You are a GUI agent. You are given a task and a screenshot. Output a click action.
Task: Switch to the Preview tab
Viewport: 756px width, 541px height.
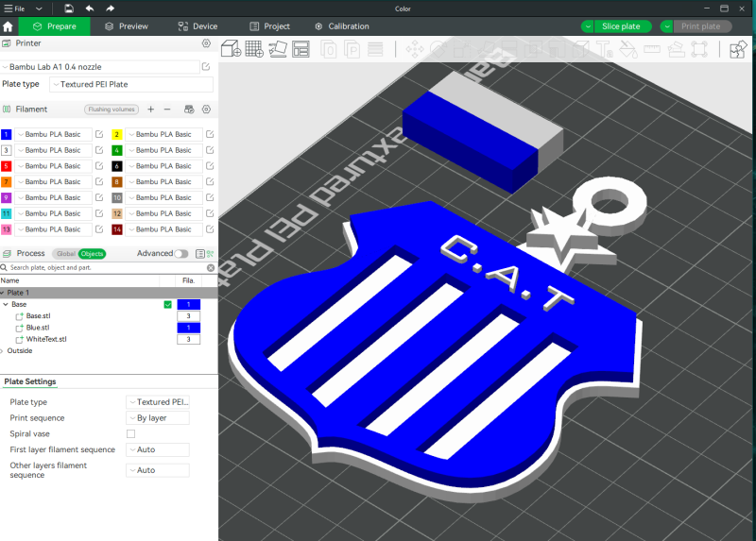click(x=126, y=26)
